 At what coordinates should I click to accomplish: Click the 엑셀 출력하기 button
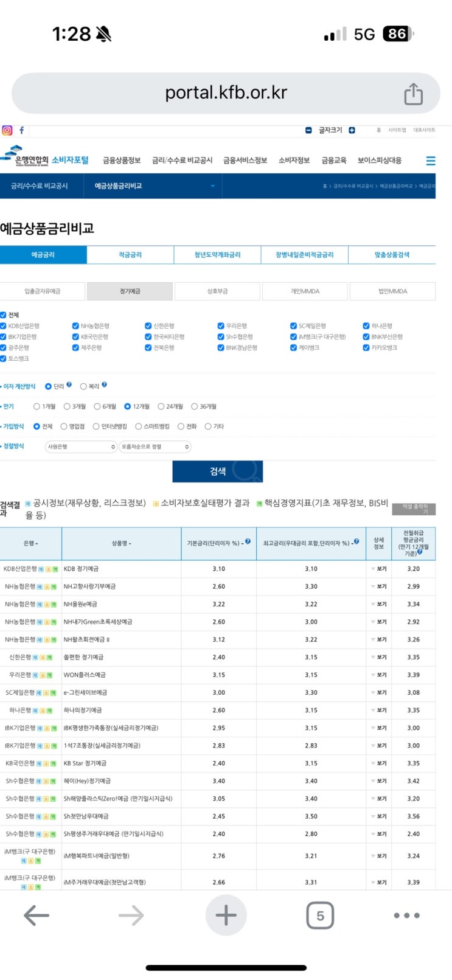[414, 509]
